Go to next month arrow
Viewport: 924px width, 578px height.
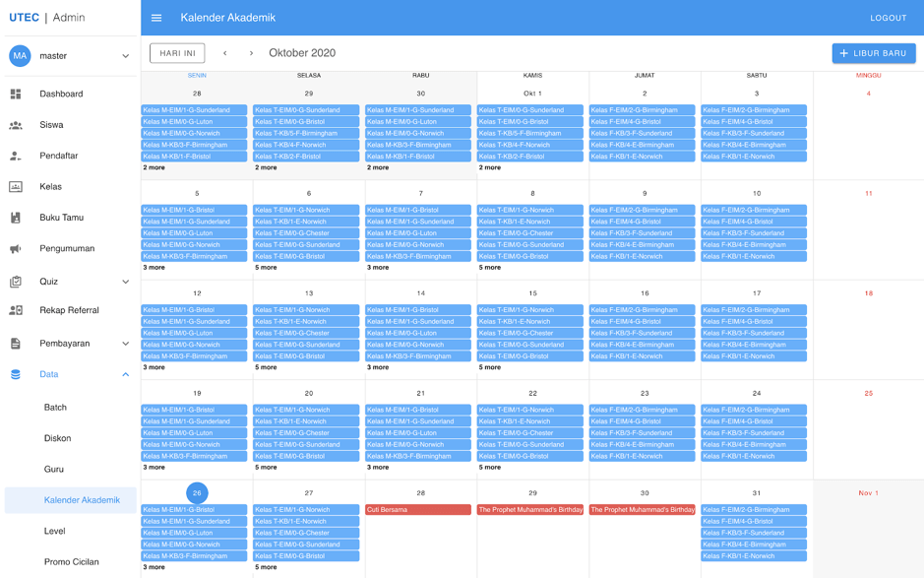coord(251,53)
